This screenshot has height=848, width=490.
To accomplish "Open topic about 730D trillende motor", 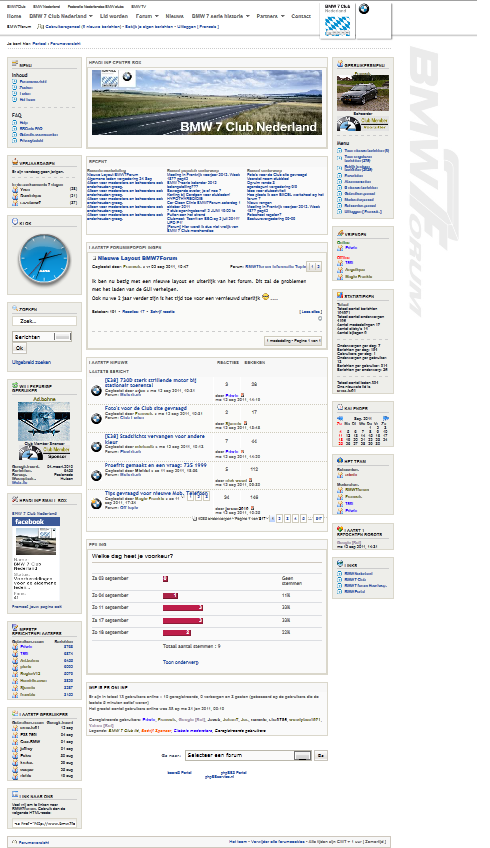I will [150, 383].
